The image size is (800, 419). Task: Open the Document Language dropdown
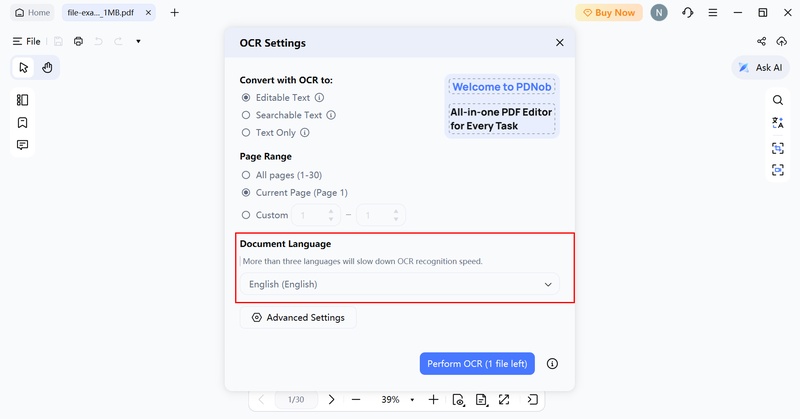point(399,284)
